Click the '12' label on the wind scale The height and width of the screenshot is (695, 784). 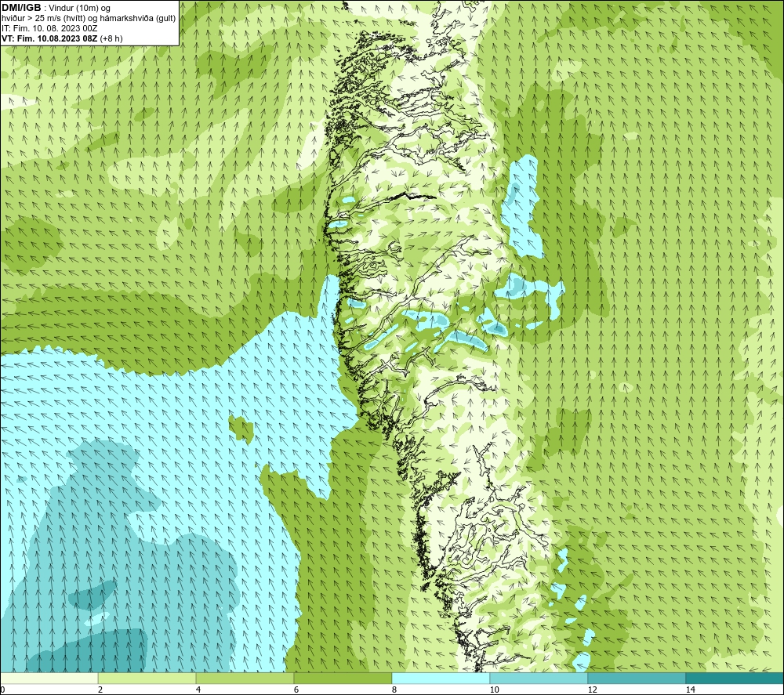click(x=592, y=690)
